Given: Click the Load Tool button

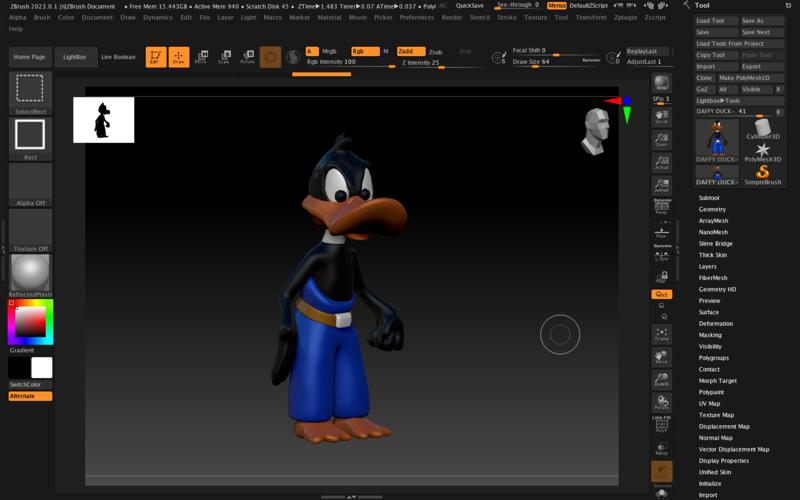Looking at the screenshot, I should point(717,21).
